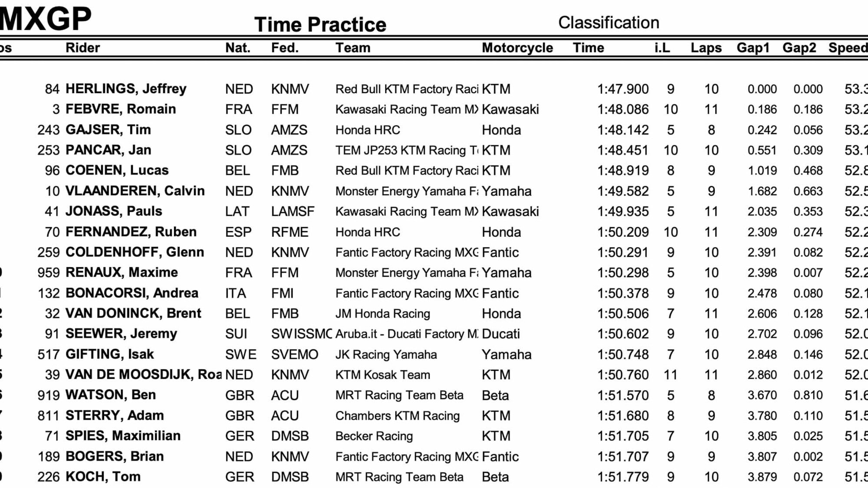Click the Time column header
The width and height of the screenshot is (868, 488).
pos(588,48)
